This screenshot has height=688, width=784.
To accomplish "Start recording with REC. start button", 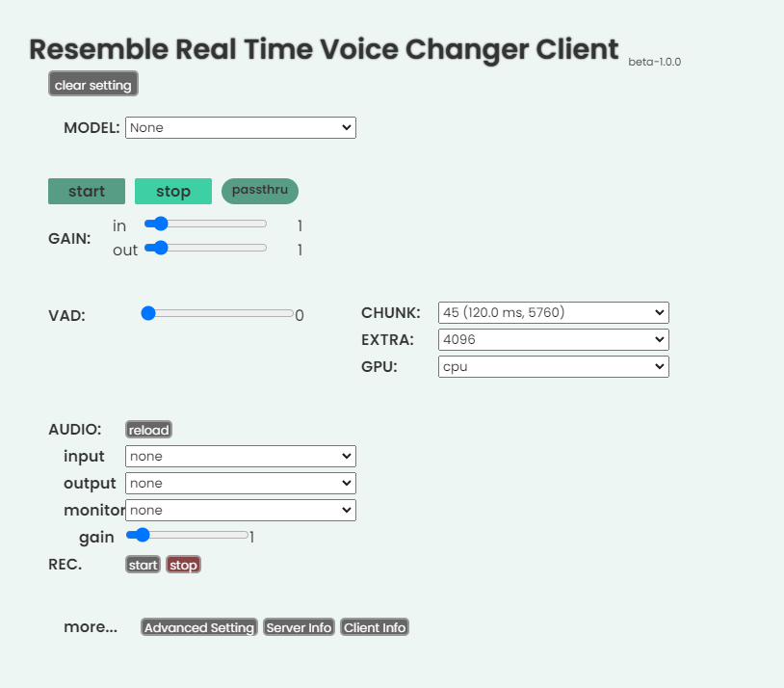I will coord(143,565).
